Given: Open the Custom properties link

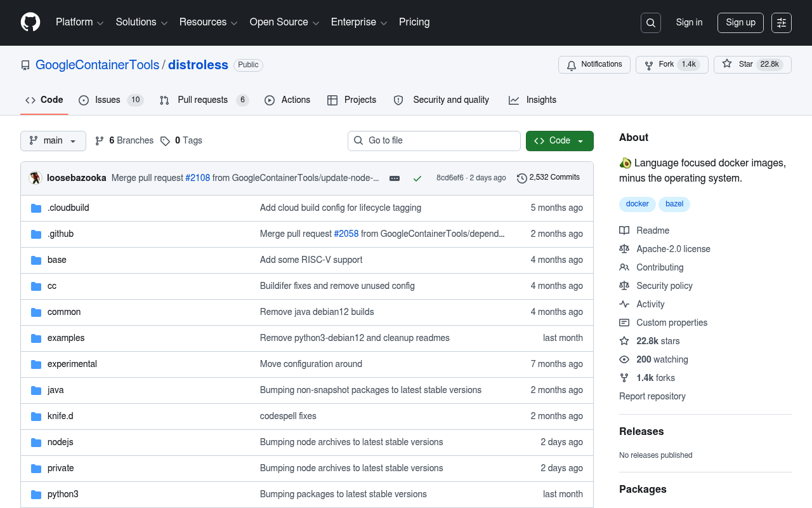Looking at the screenshot, I should tap(672, 323).
